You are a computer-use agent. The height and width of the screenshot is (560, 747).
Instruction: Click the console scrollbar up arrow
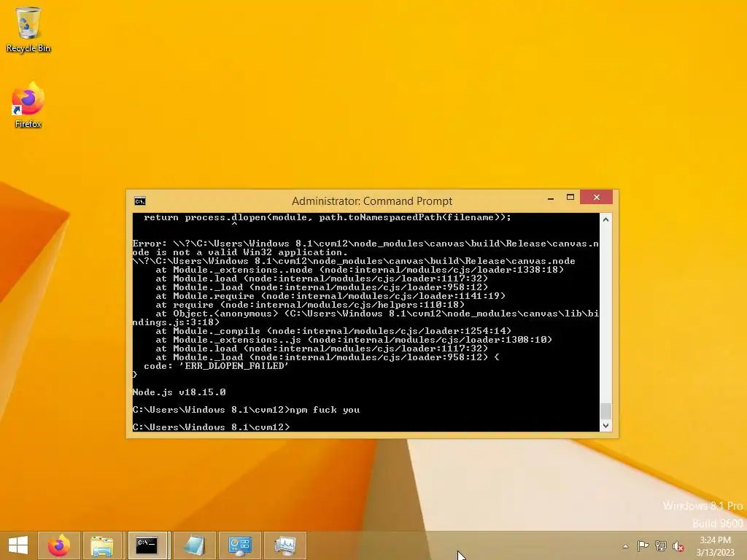(x=605, y=219)
